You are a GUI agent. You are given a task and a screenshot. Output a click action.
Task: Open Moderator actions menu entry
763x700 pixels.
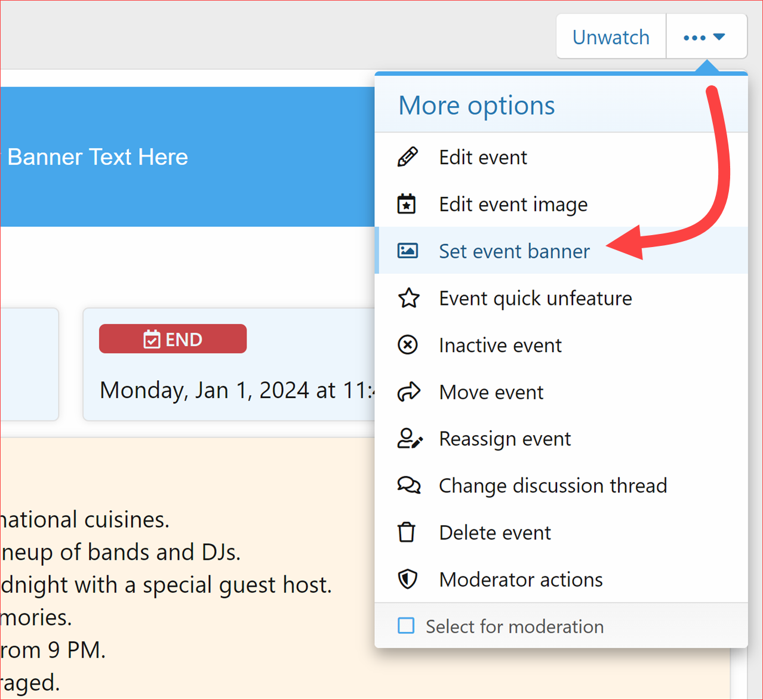pyautogui.click(x=561, y=579)
